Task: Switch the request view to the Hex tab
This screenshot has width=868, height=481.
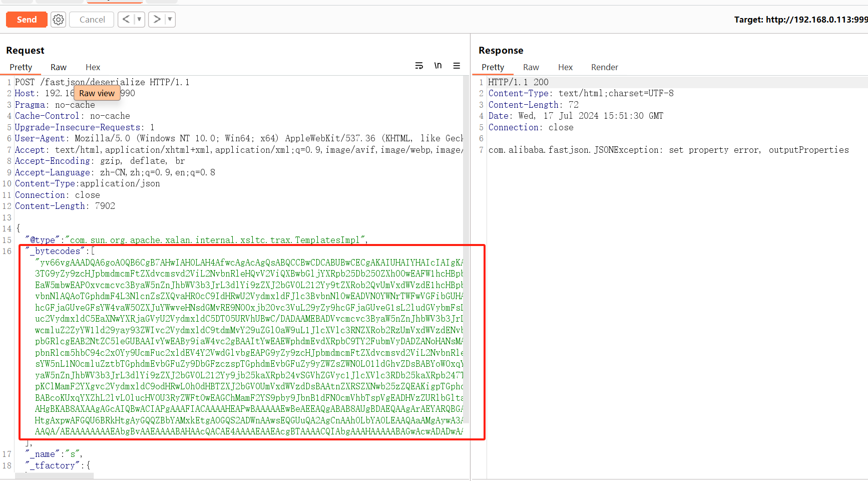Action: tap(93, 67)
